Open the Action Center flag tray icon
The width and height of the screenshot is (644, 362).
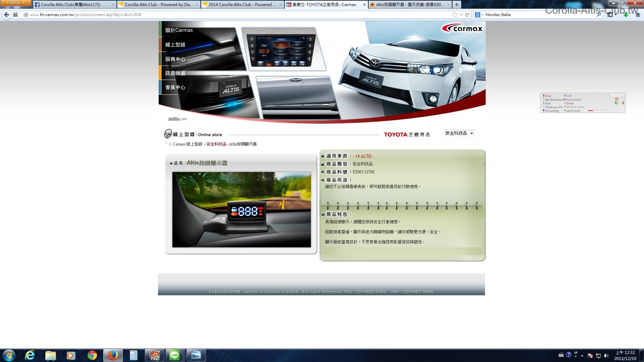tap(590, 356)
